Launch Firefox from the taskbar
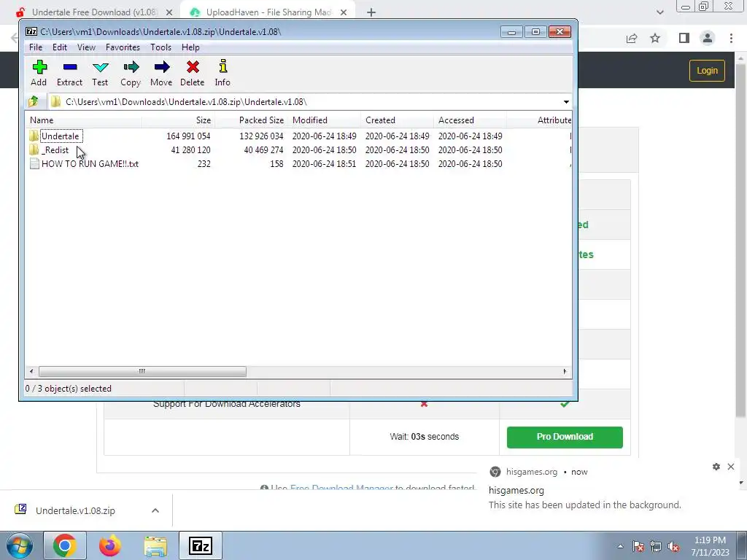This screenshot has height=560, width=747. pyautogui.click(x=110, y=545)
